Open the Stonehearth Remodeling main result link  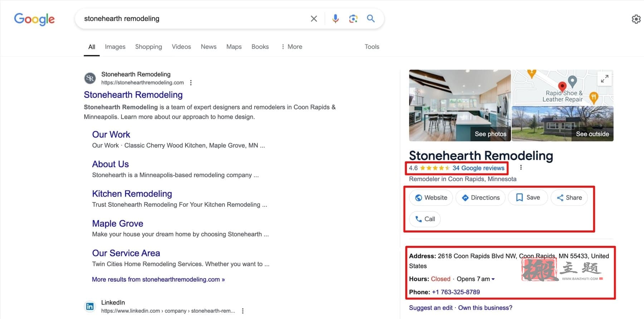pyautogui.click(x=133, y=95)
